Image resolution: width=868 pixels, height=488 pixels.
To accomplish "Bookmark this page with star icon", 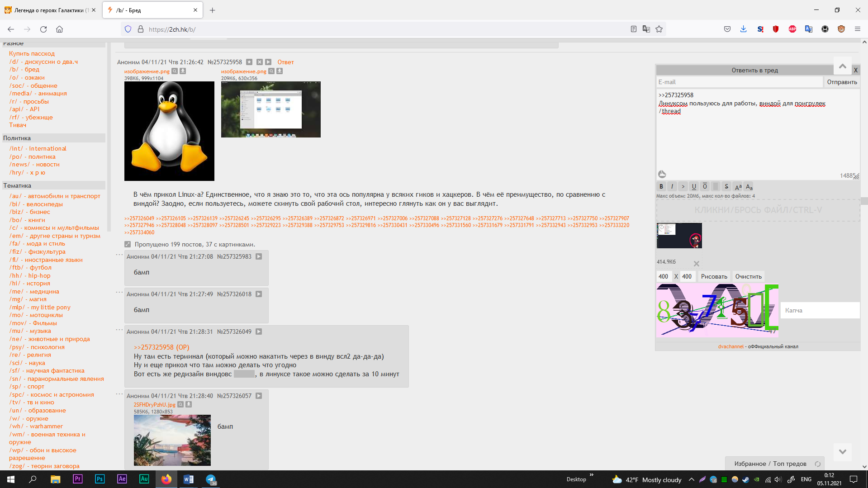I will [x=659, y=29].
